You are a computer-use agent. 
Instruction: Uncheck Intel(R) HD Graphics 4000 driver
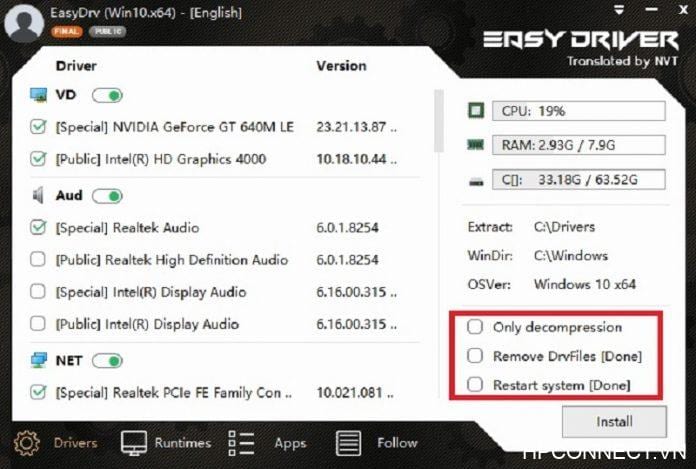tap(38, 158)
